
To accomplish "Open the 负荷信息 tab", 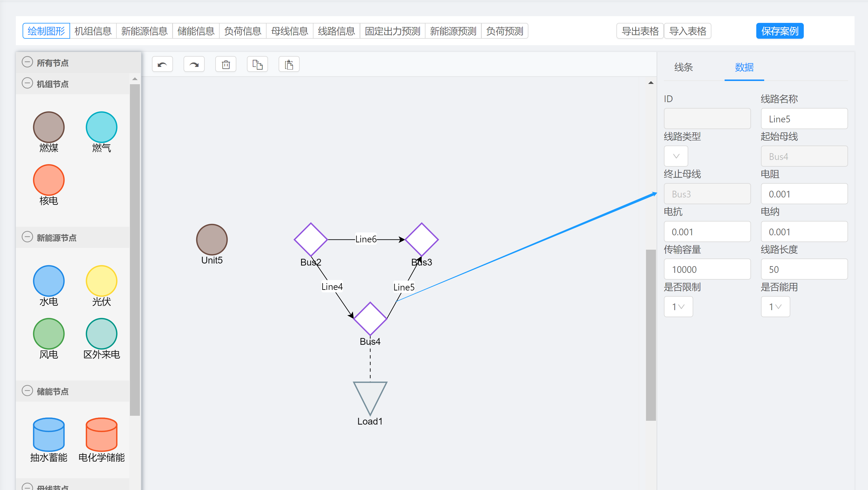I will tap(243, 31).
